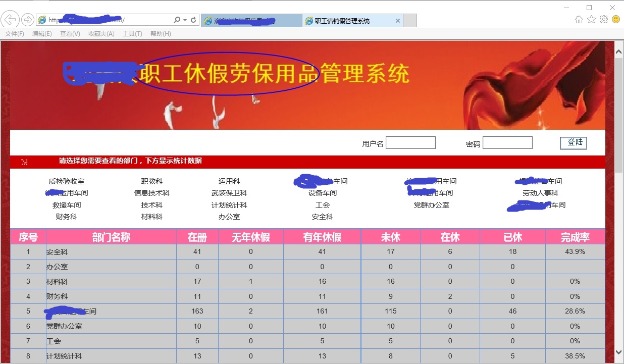Open the 材料科 link in the department list
The width and height of the screenshot is (624, 364).
(152, 217)
